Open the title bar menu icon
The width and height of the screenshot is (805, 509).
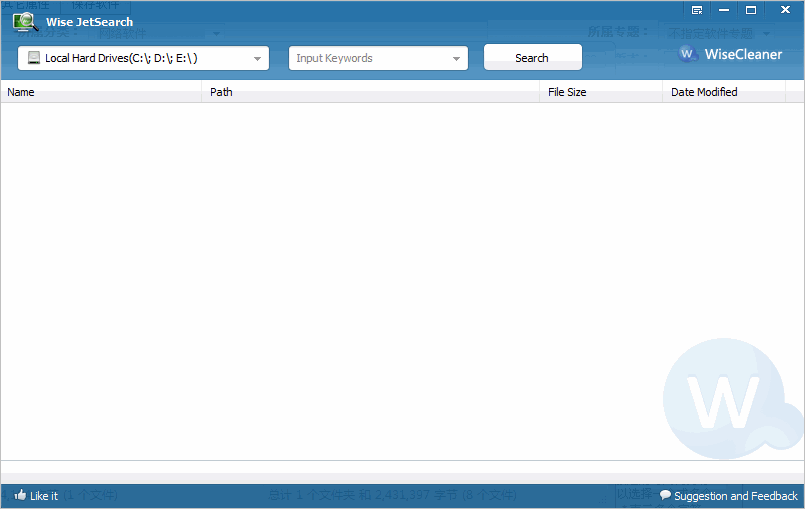697,10
